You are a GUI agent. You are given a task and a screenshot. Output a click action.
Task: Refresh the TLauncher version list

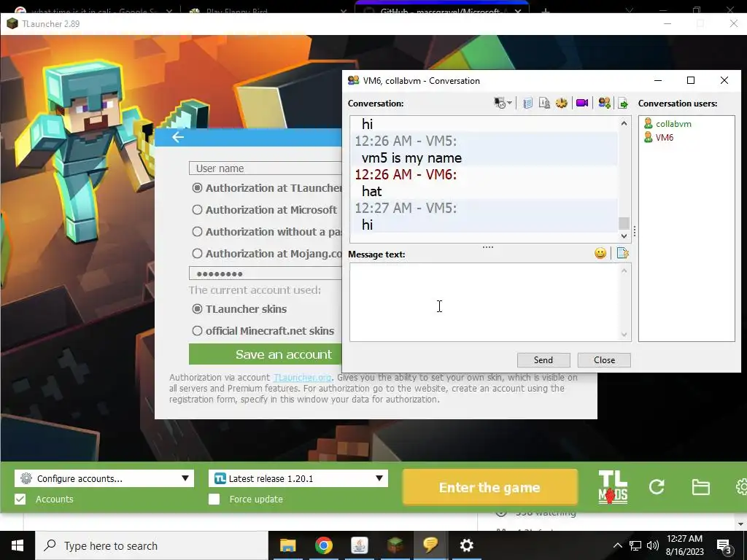click(657, 487)
